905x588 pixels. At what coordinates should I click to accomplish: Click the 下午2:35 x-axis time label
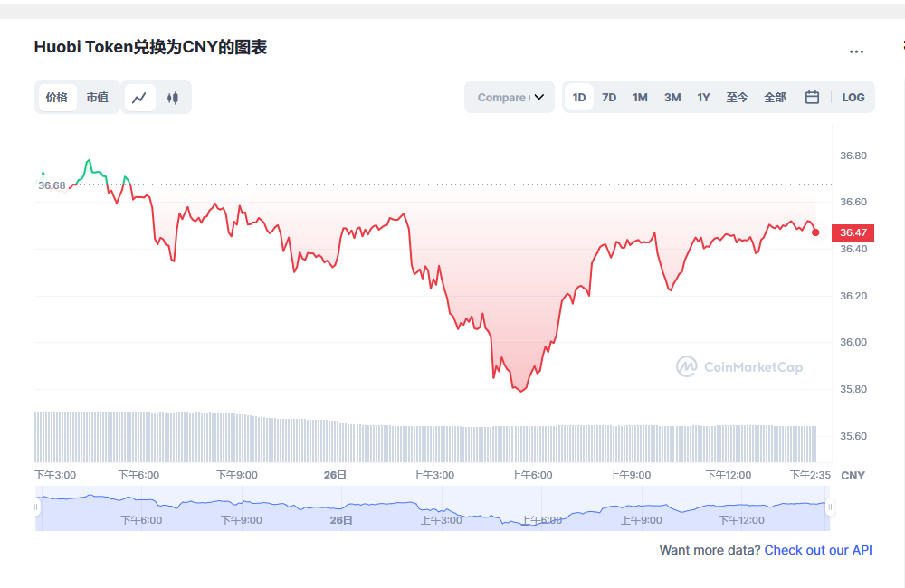tap(810, 475)
